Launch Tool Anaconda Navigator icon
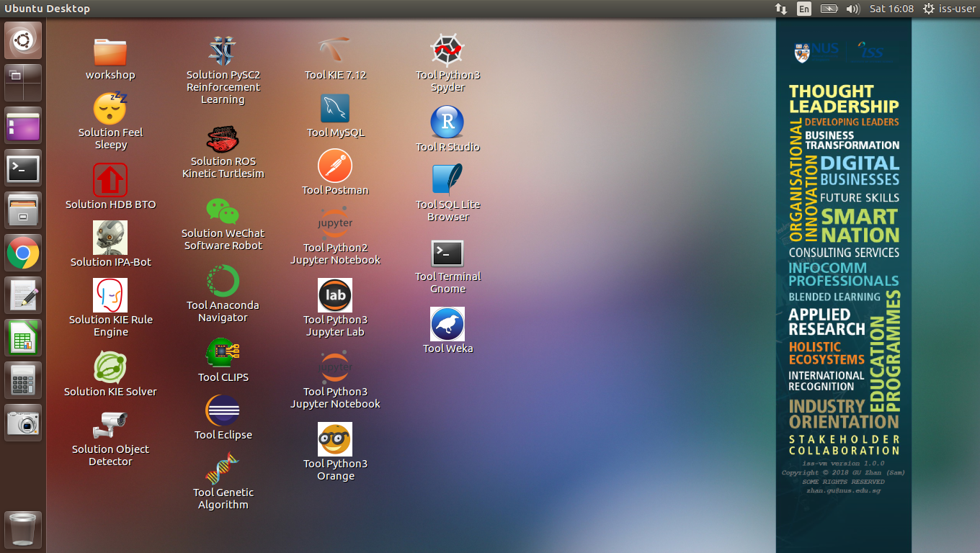 (223, 281)
